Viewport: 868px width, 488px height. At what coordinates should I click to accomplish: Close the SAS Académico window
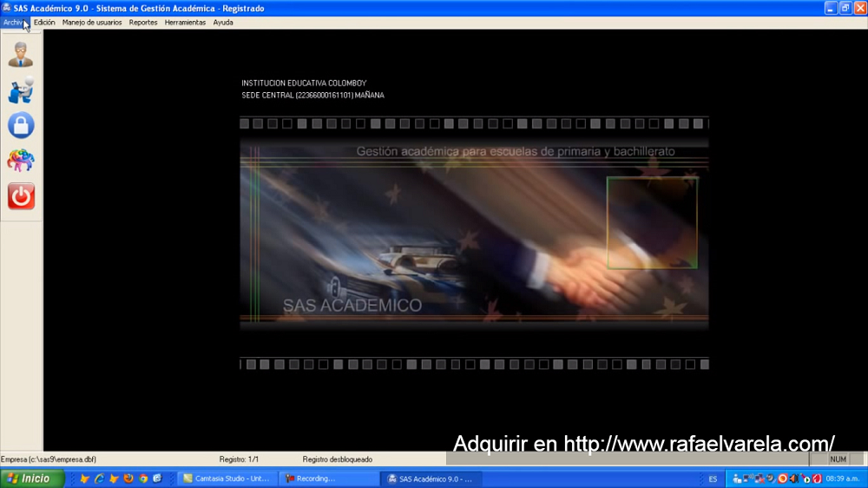click(x=860, y=8)
